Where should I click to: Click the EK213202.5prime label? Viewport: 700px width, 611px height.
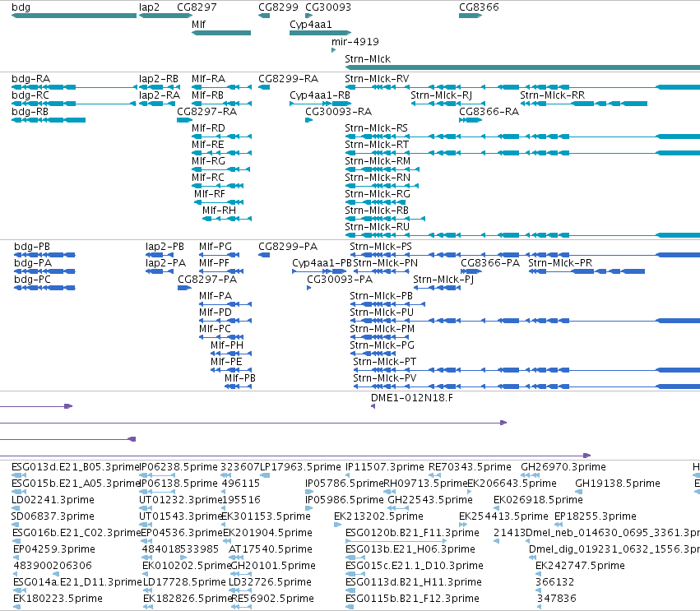[x=378, y=516]
